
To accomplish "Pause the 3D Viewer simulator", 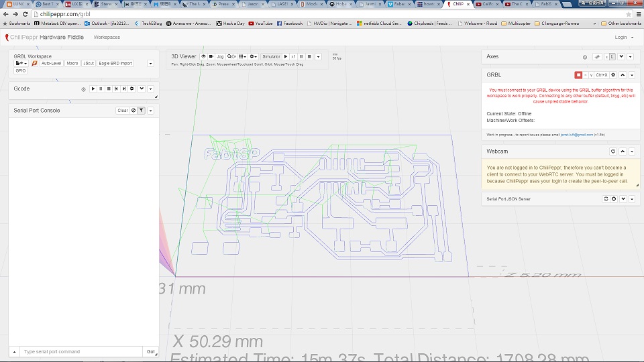I will [x=301, y=56].
